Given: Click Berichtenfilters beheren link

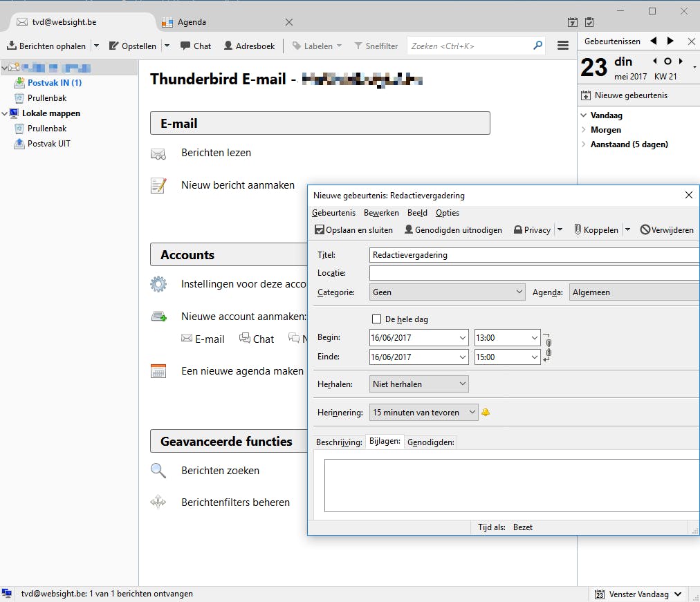Looking at the screenshot, I should click(235, 502).
